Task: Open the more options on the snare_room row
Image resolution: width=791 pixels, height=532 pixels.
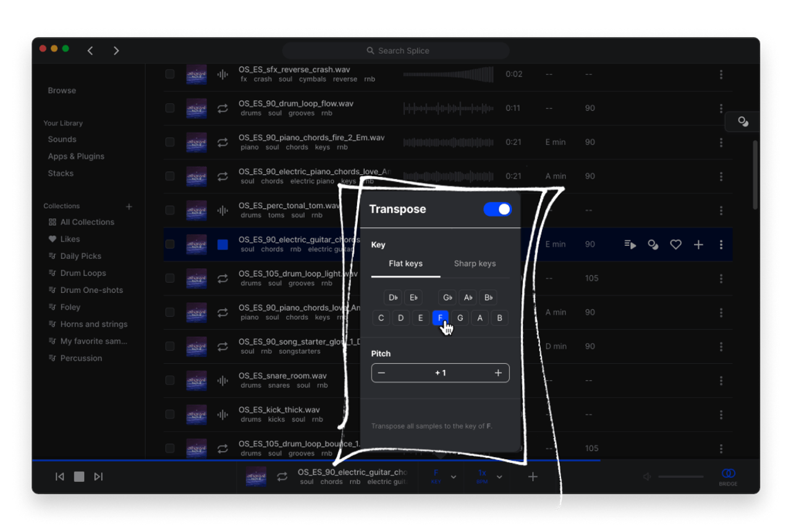Action: coord(721,381)
